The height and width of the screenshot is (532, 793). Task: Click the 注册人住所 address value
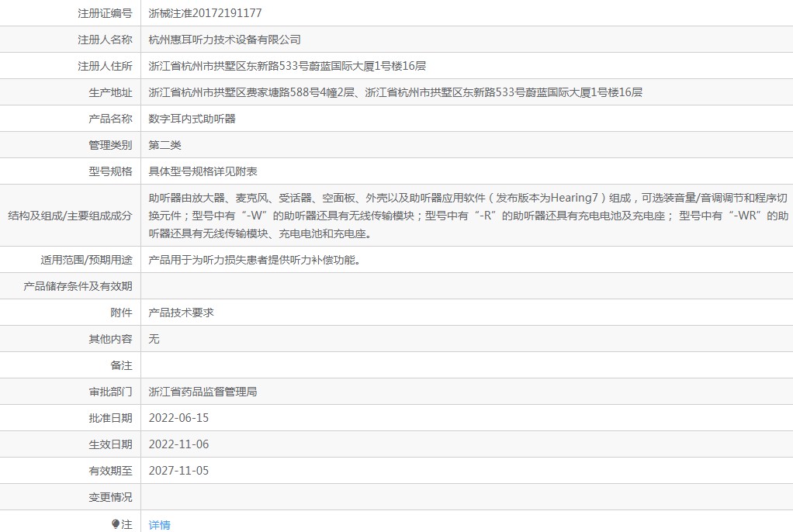tap(287, 66)
